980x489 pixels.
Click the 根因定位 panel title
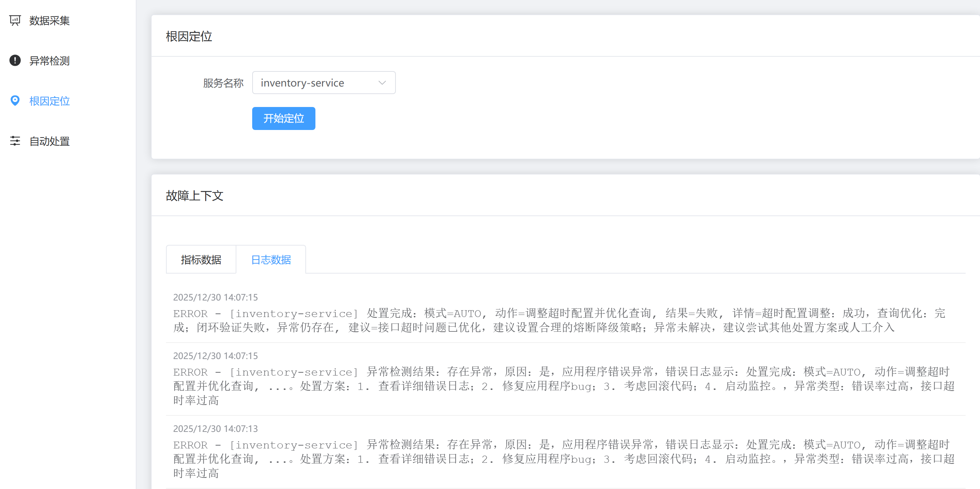point(189,36)
